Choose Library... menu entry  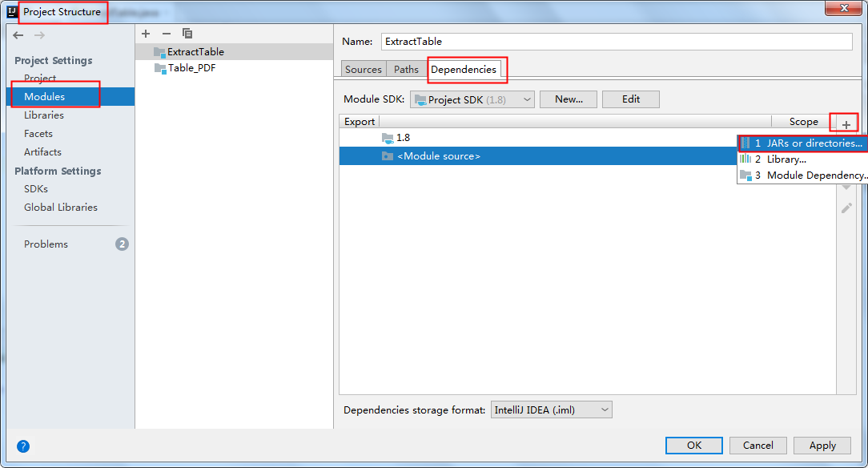tap(802, 159)
